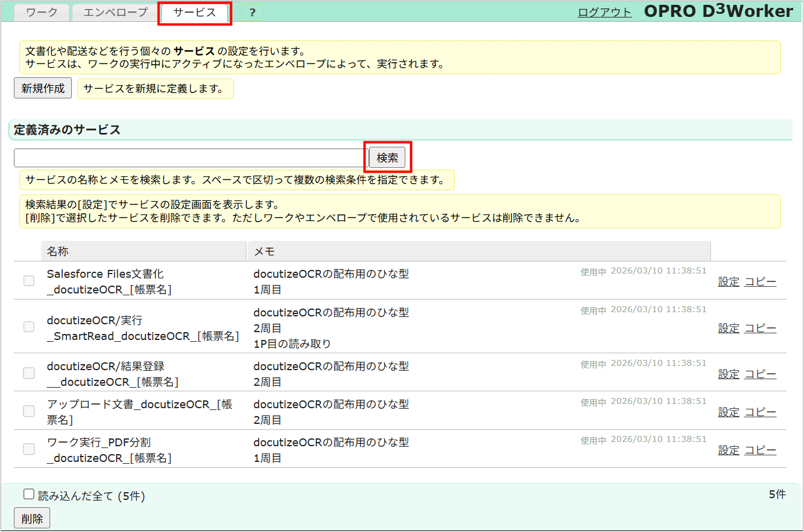Viewport: 804px width, 532px height.
Task: Copy the アップロード文書 service with コピー
Action: click(760, 411)
